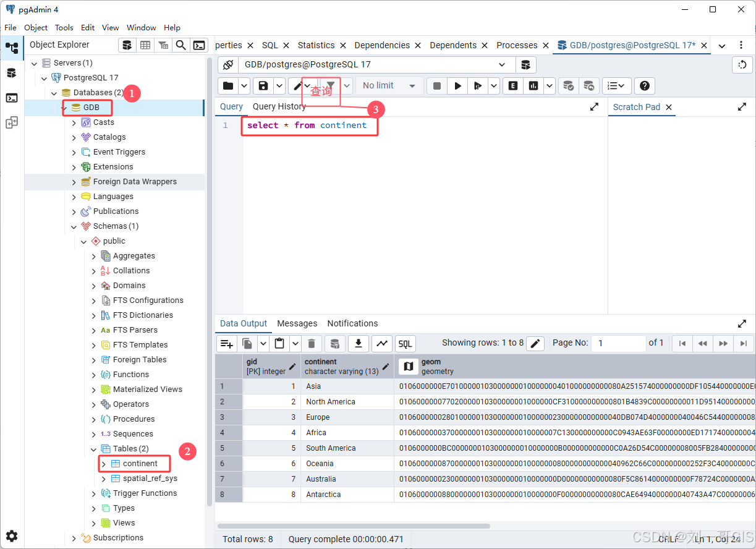This screenshot has width=756, height=549.
Task: Switch to the Statistics tab
Action: point(316,45)
